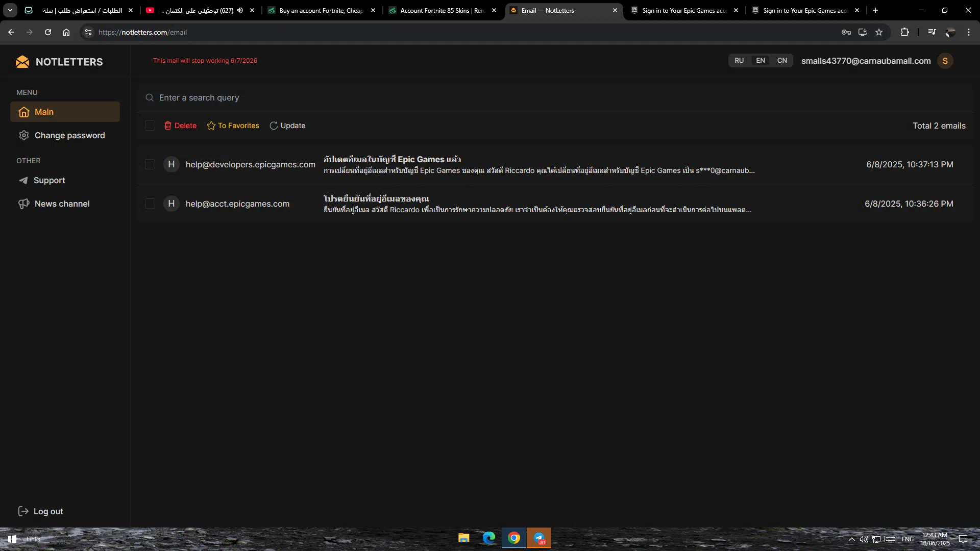Switch to first Sign in to Epic Games tab
980x551 pixels.
[684, 10]
